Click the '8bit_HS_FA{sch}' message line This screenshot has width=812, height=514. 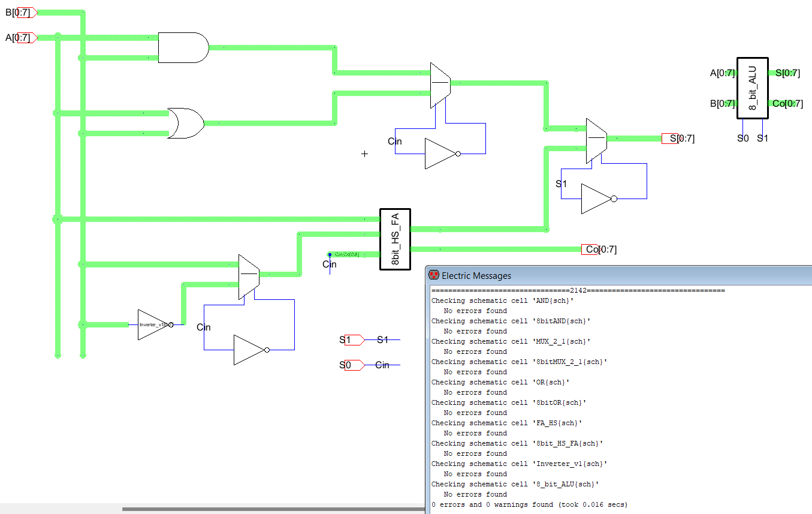(x=517, y=443)
